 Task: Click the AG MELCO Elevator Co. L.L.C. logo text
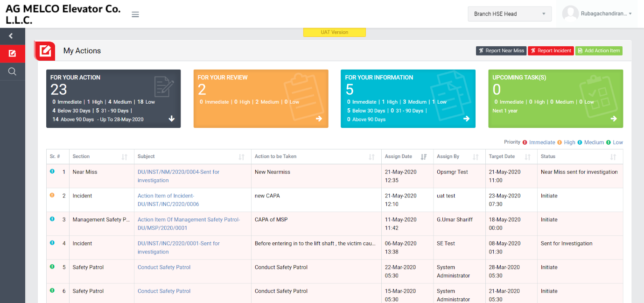(x=63, y=14)
